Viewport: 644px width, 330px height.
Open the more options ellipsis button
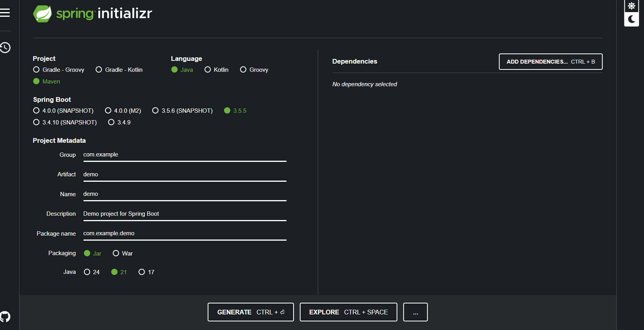pos(415,312)
